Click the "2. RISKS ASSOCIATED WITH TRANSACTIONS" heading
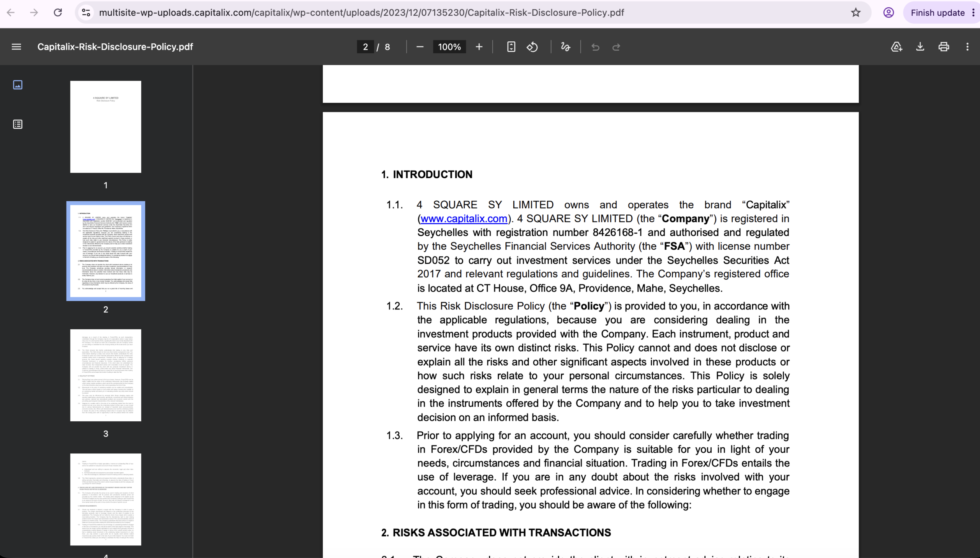Viewport: 980px width, 558px height. [496, 533]
